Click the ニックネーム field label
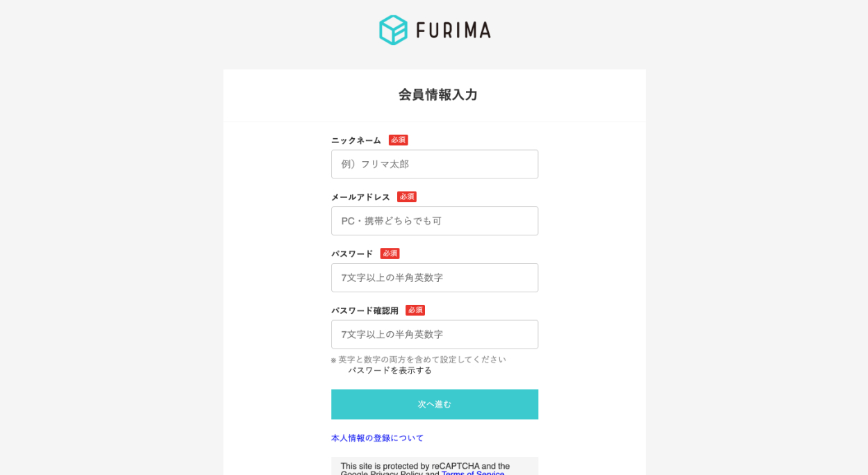868x475 pixels. (356, 140)
